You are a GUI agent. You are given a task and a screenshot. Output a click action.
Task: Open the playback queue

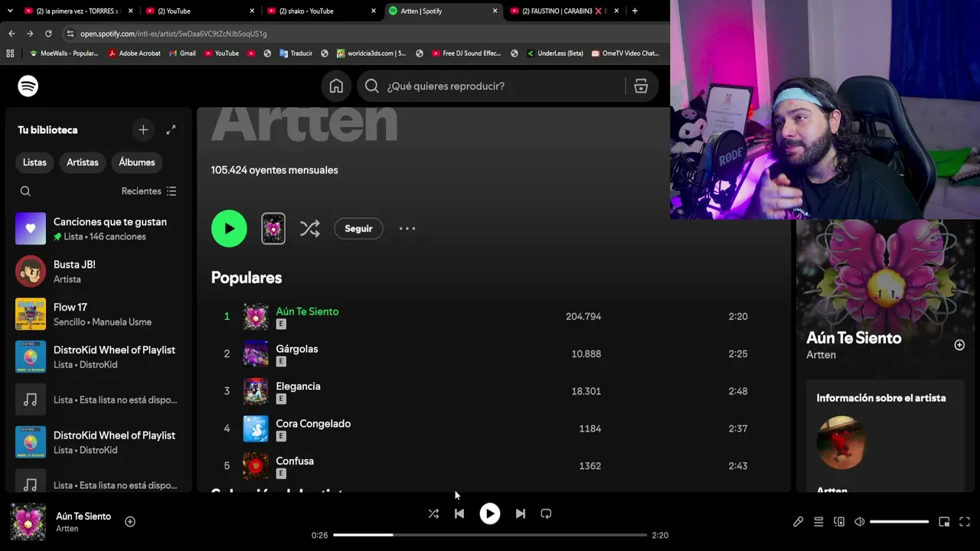[818, 522]
